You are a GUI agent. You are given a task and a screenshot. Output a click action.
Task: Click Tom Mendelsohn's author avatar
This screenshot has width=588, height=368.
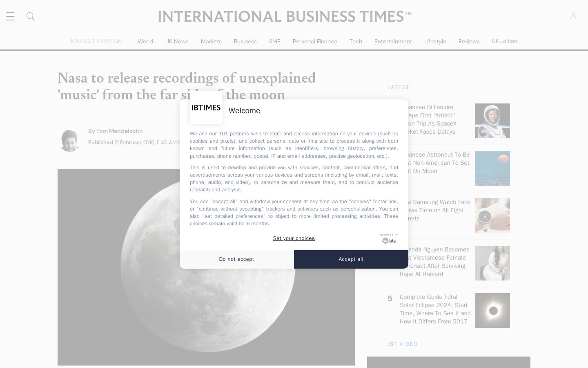69,140
